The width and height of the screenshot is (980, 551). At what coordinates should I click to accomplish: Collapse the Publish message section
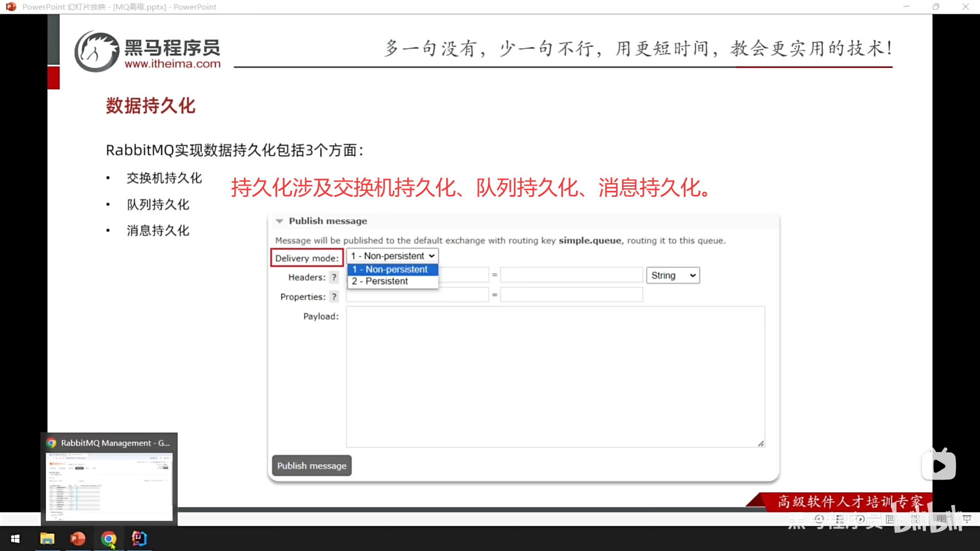point(280,221)
